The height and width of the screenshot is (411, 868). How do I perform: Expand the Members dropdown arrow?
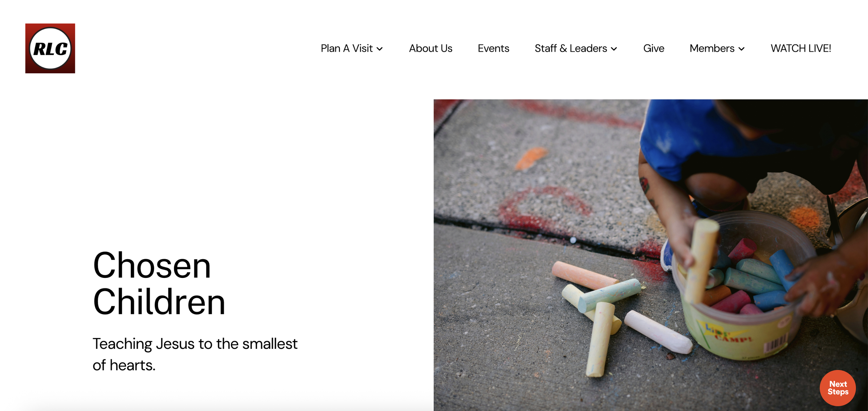[x=741, y=49]
